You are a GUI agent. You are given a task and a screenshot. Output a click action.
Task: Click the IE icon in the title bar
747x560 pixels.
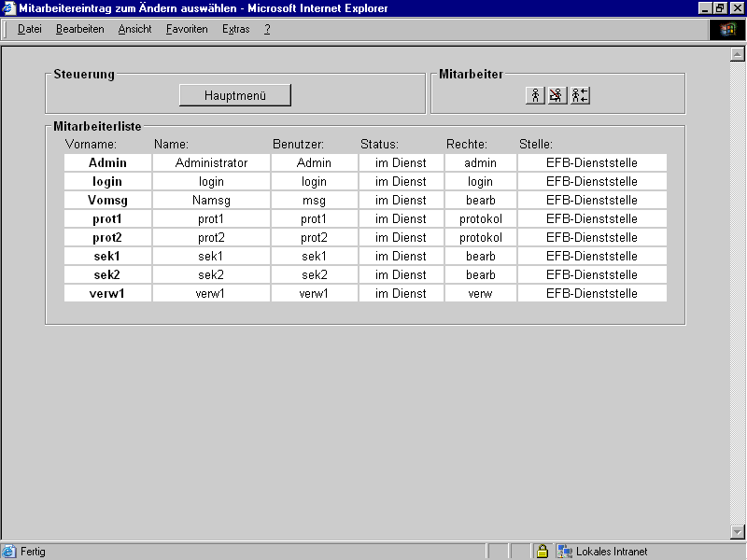[8, 8]
